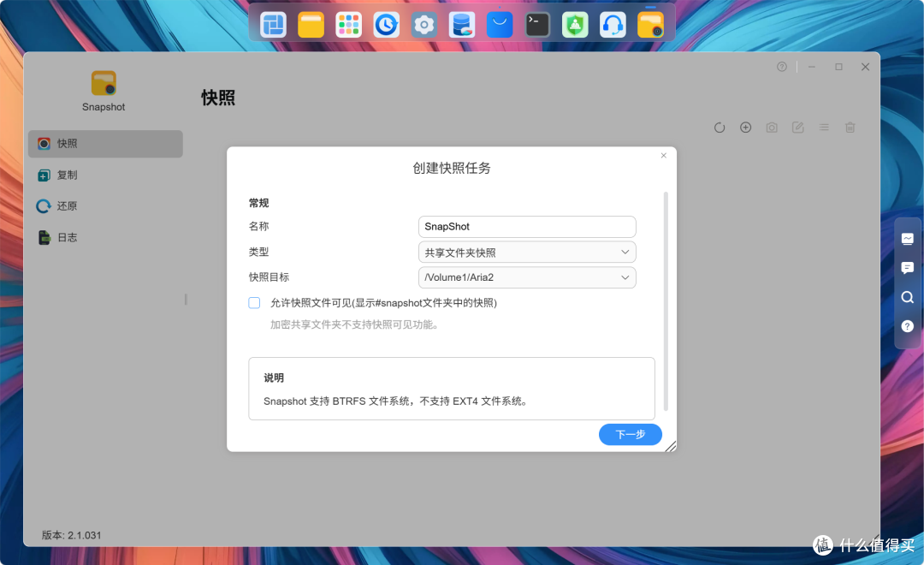Click the 常规 section heading
This screenshot has height=565, width=924.
pos(258,203)
